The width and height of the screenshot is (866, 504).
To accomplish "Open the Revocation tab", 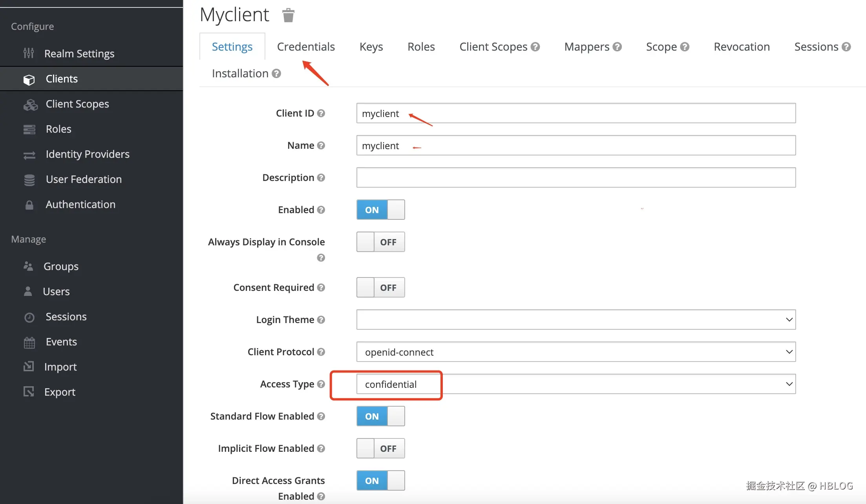I will coord(742,47).
